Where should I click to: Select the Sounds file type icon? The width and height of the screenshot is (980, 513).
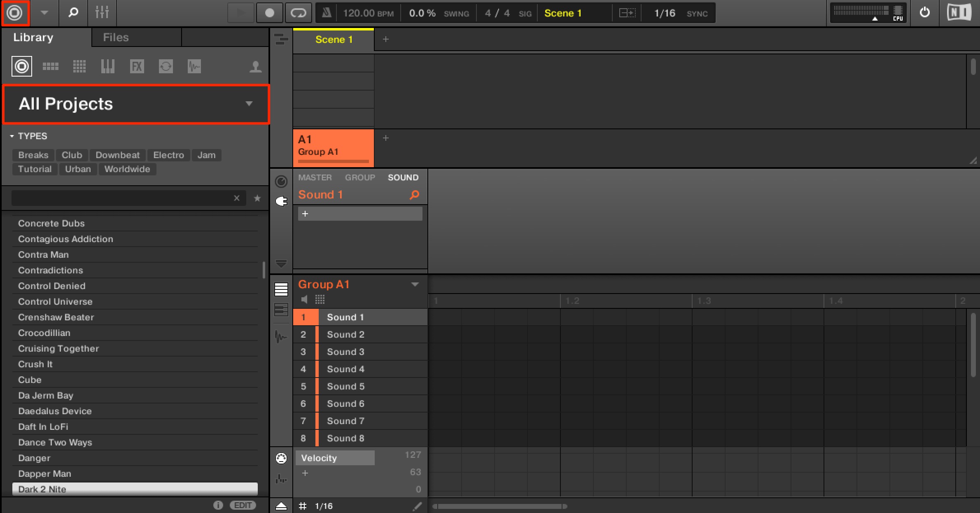click(79, 66)
